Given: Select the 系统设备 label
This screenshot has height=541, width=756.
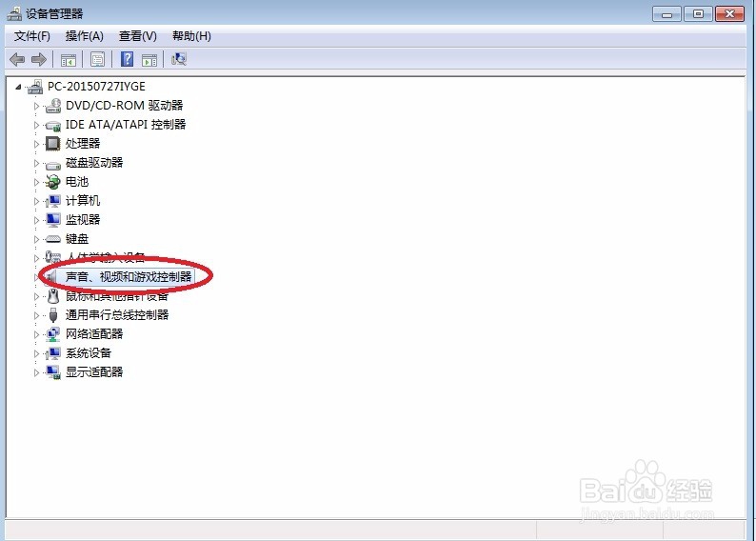Looking at the screenshot, I should click(x=89, y=353).
